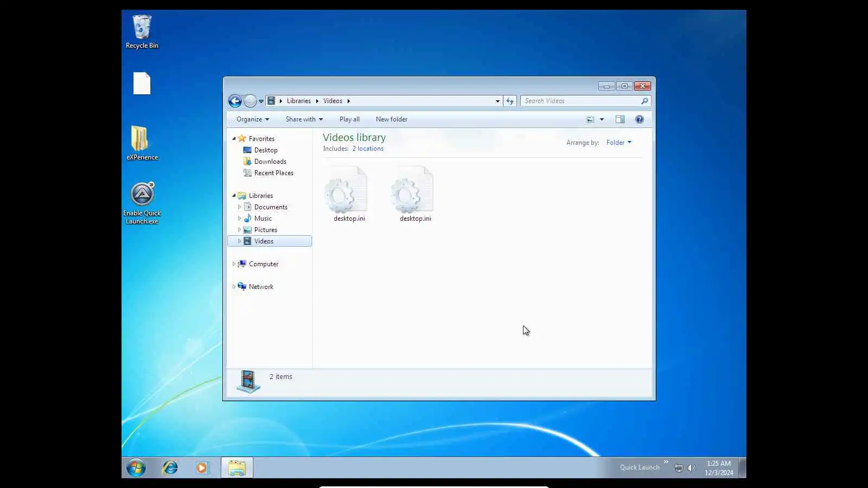Click the Quick Launch toolbar label

click(640, 467)
